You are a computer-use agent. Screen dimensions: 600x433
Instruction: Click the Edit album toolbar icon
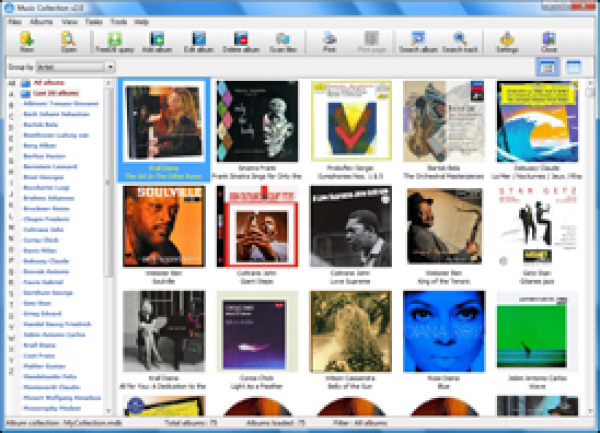pos(199,42)
